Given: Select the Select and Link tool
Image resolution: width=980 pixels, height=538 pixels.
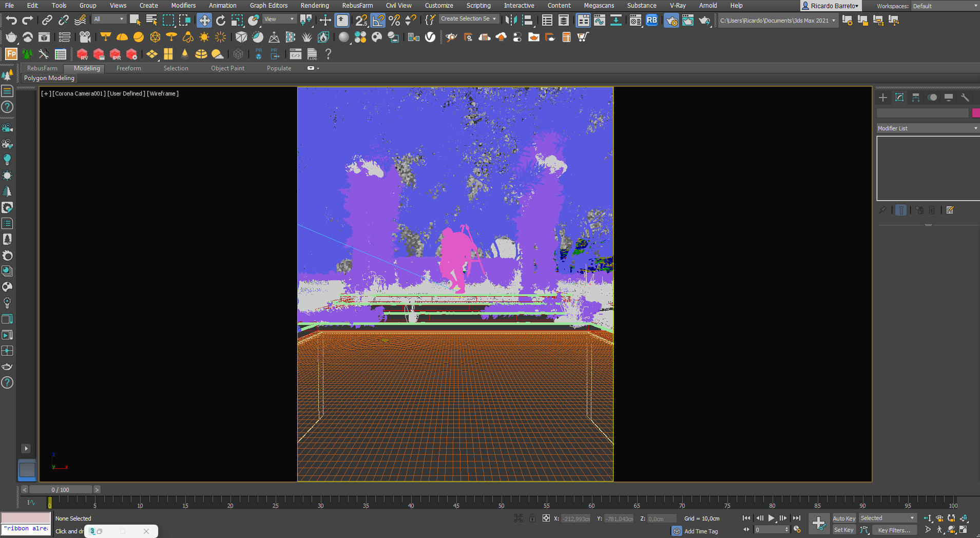Looking at the screenshot, I should point(47,20).
